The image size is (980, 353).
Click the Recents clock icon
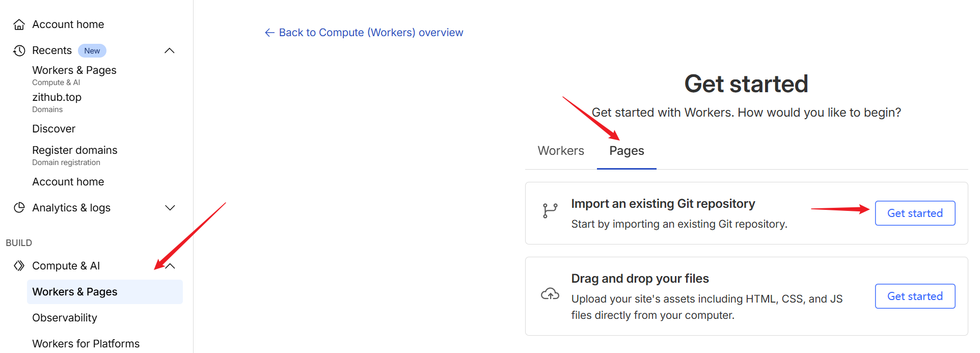(19, 50)
